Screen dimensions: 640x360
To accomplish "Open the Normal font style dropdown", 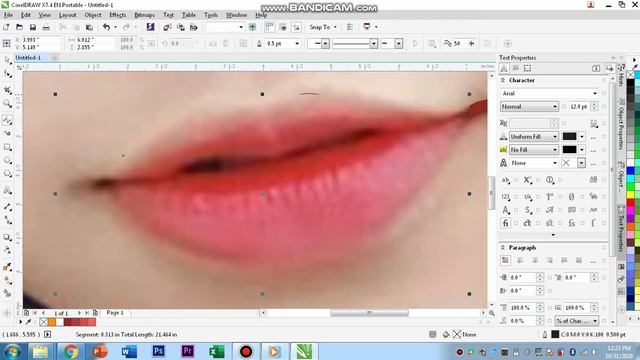I will [x=555, y=107].
